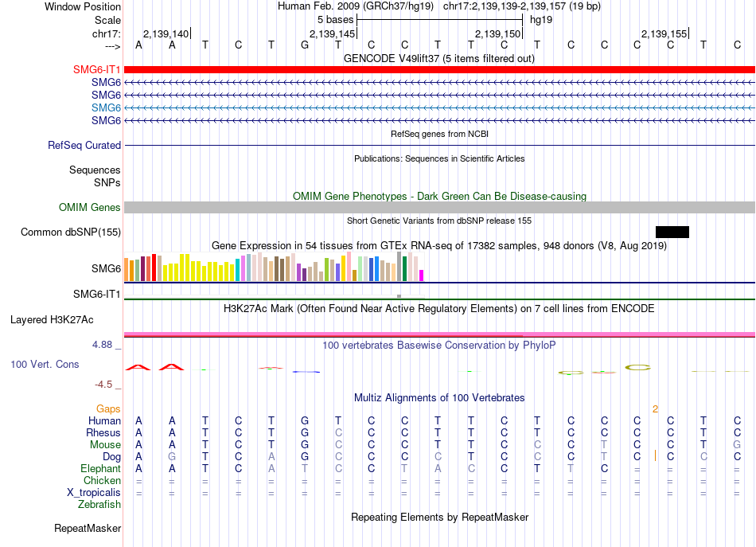Open Multiz Alignments of 100 Vertebrates title
This screenshot has width=756, height=547.
point(439,397)
